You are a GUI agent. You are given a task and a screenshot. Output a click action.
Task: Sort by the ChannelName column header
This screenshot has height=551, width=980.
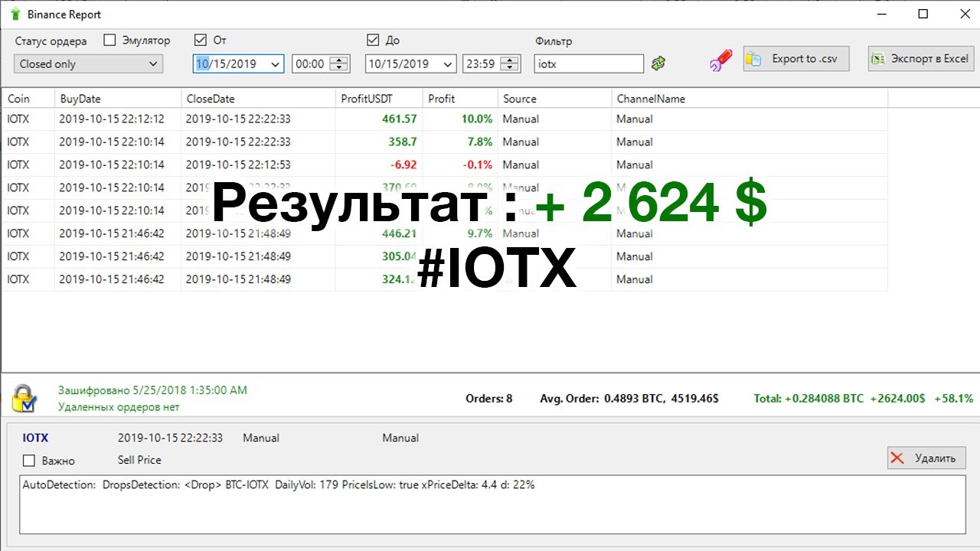coord(750,99)
